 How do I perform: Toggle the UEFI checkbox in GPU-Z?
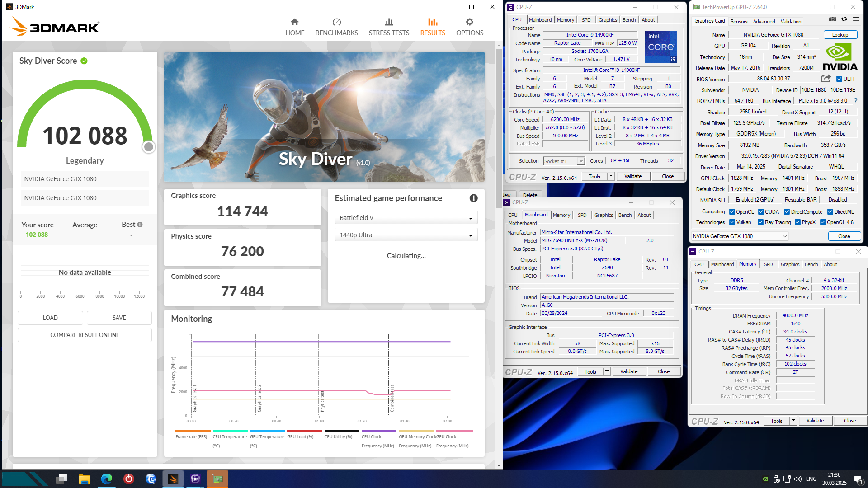(839, 79)
